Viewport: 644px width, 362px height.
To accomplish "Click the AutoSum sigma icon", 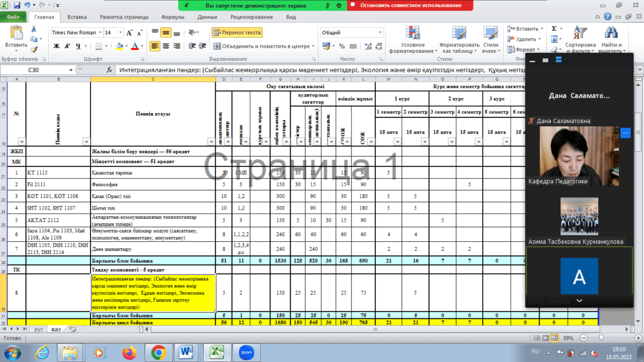I will pos(554,28).
